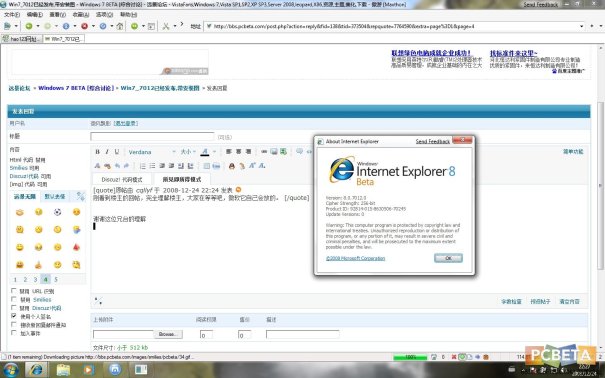Expand the font size dropdown
Screen dimensions: 605x378
(188, 152)
